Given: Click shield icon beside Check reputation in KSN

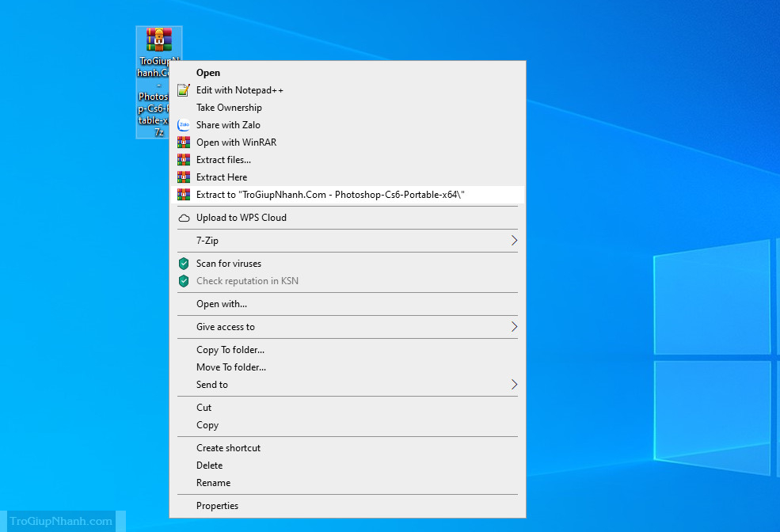Looking at the screenshot, I should tap(184, 281).
